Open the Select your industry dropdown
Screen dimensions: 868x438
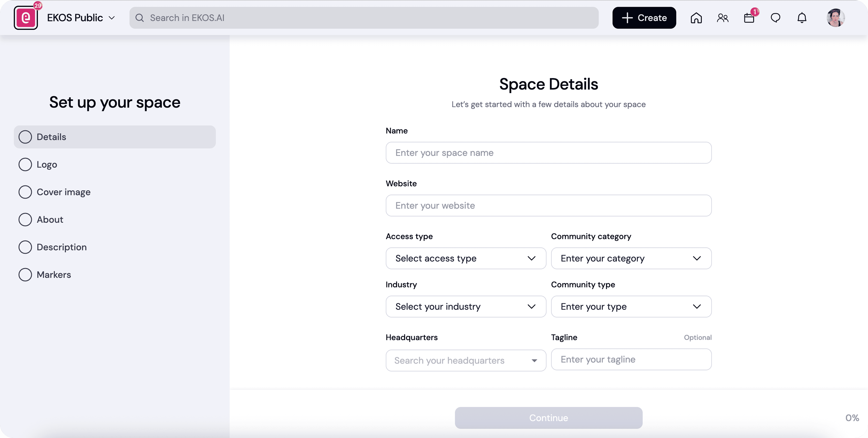tap(466, 307)
